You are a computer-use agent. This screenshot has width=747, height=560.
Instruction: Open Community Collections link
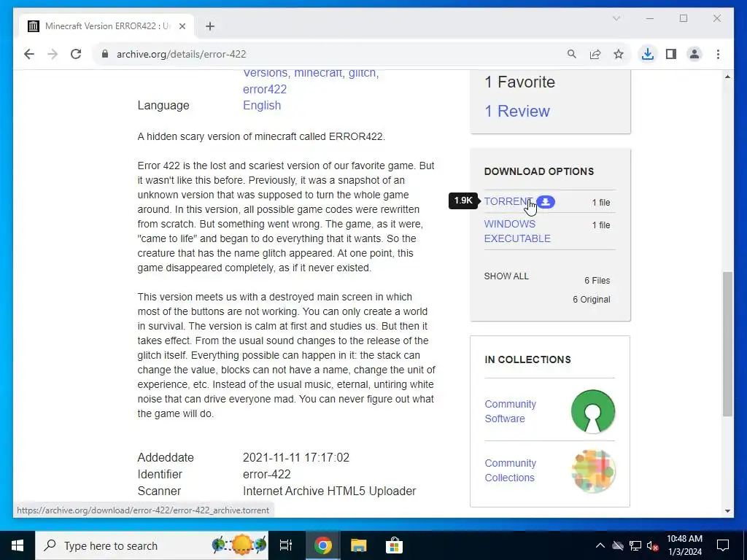point(510,470)
